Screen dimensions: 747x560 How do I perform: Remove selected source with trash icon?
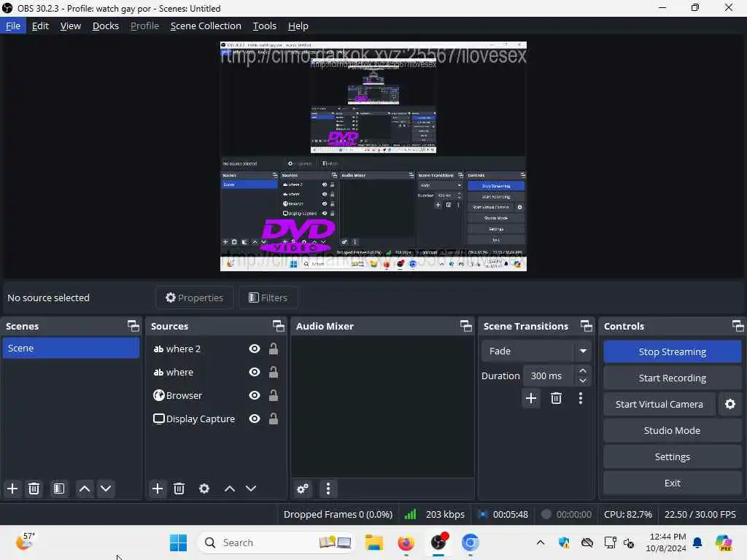click(179, 489)
